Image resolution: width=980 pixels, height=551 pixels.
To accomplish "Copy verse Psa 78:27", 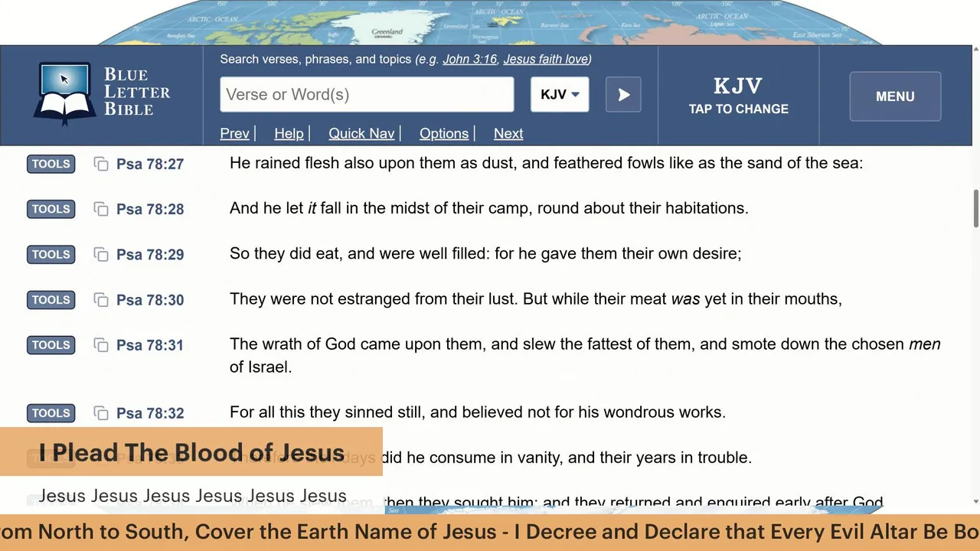I will (x=101, y=164).
